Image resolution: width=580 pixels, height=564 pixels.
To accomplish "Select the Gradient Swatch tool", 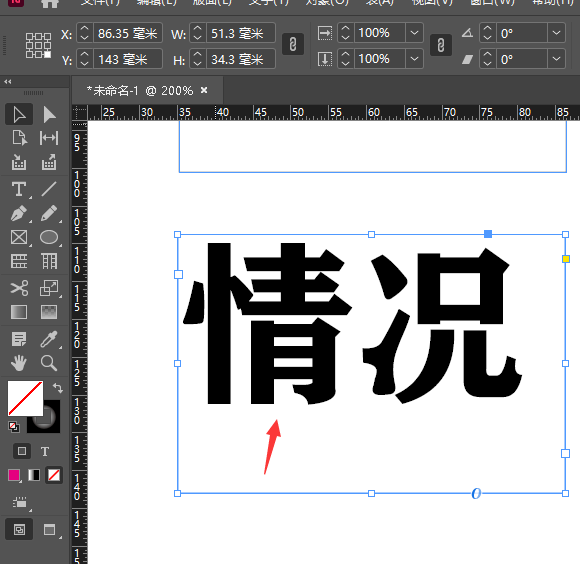I will [x=19, y=312].
